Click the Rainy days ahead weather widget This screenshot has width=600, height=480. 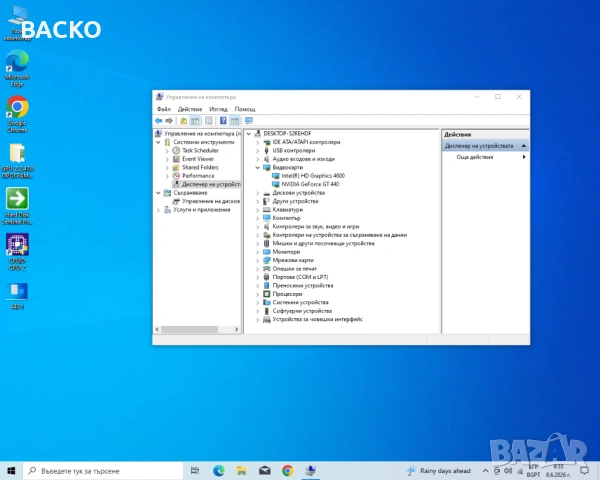[439, 471]
